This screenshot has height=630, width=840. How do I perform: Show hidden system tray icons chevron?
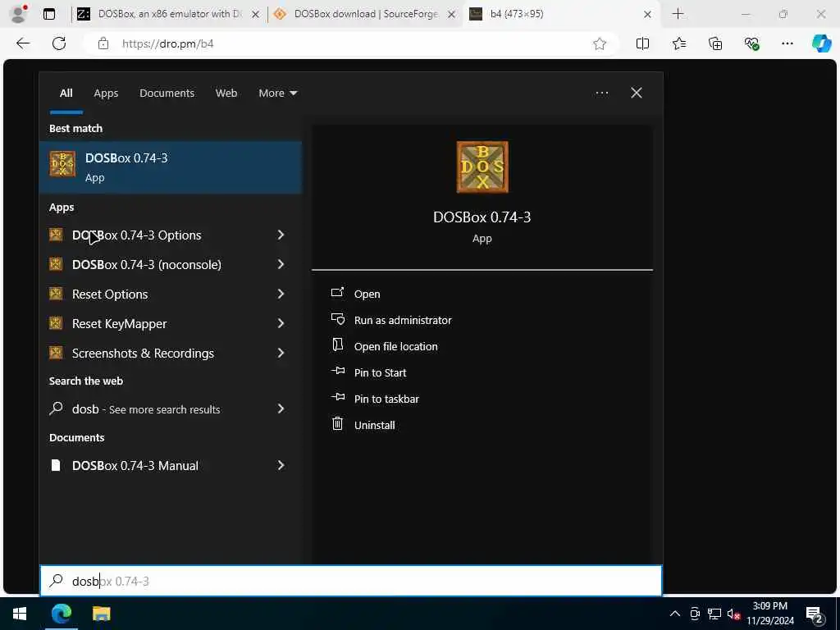[x=675, y=614]
